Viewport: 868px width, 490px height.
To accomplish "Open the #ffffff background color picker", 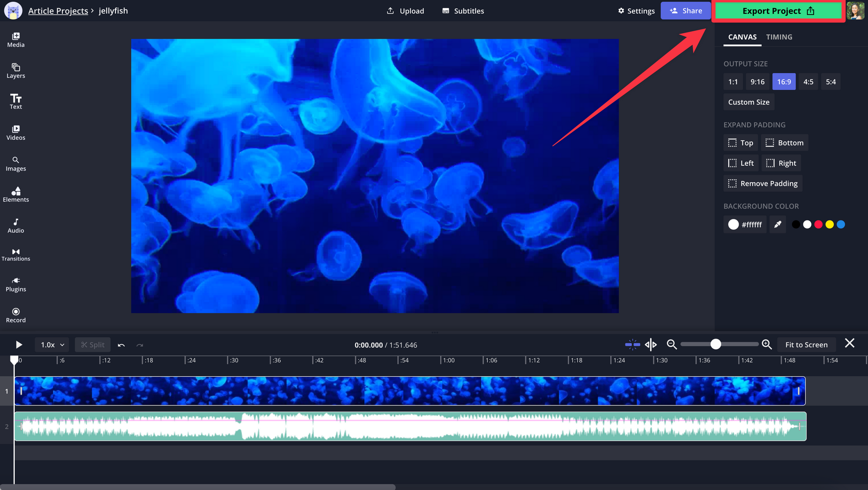I will point(745,224).
